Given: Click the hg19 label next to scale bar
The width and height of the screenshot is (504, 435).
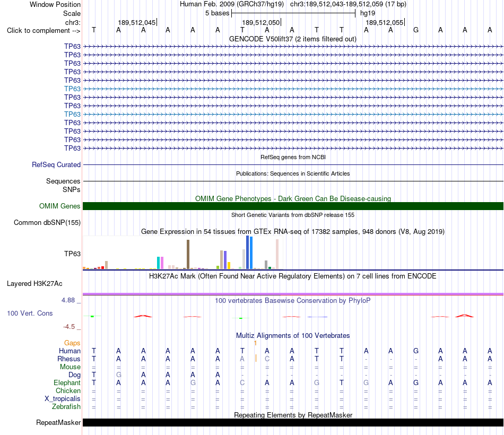Looking at the screenshot, I should 368,13.
